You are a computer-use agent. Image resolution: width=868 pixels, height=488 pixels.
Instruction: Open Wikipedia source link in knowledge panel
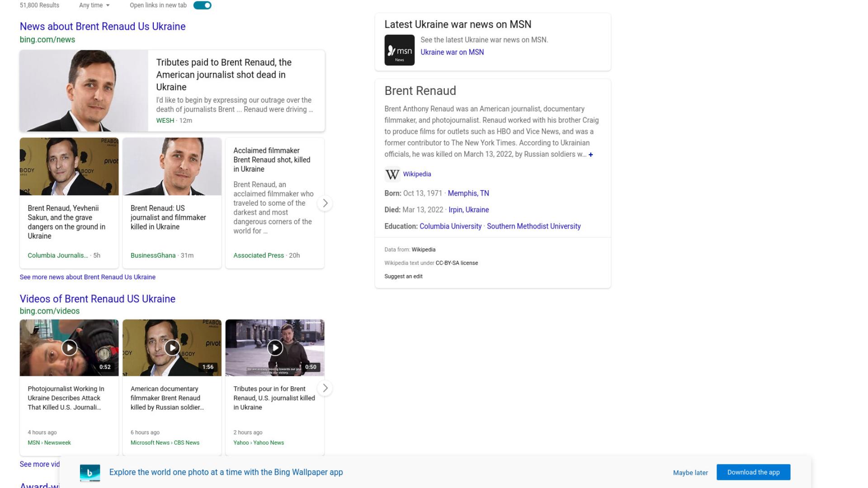coord(417,174)
